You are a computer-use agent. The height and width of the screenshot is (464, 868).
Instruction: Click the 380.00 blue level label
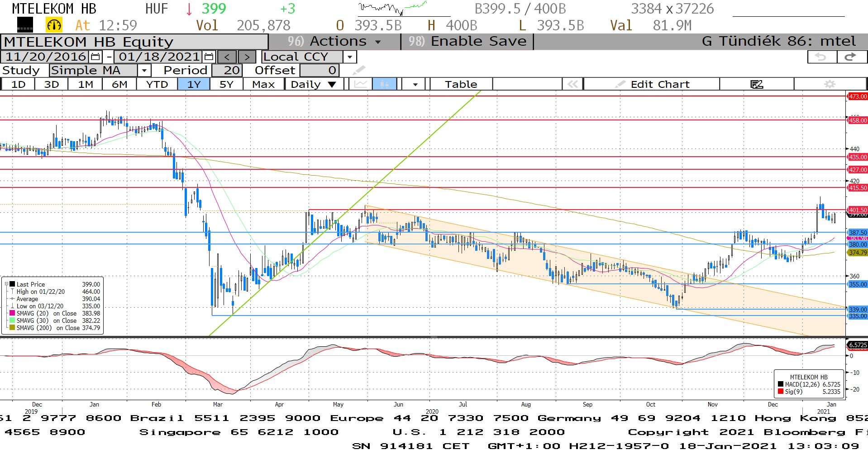pos(857,244)
